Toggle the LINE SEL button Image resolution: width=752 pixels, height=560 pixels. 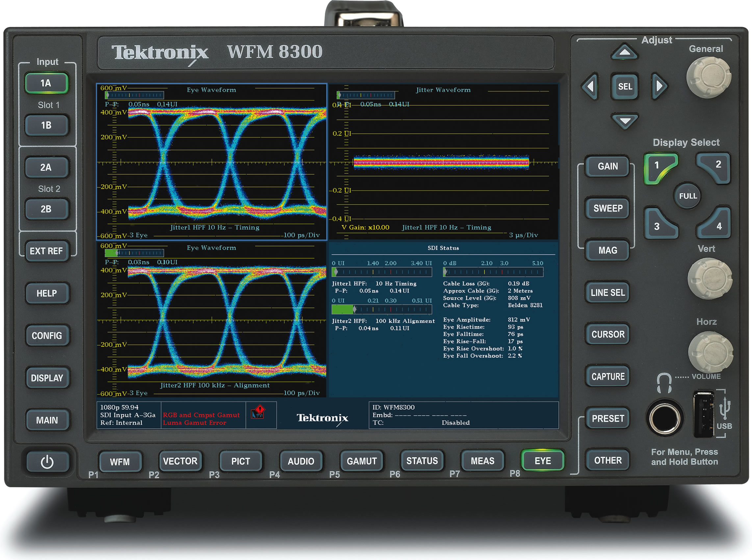click(x=608, y=293)
